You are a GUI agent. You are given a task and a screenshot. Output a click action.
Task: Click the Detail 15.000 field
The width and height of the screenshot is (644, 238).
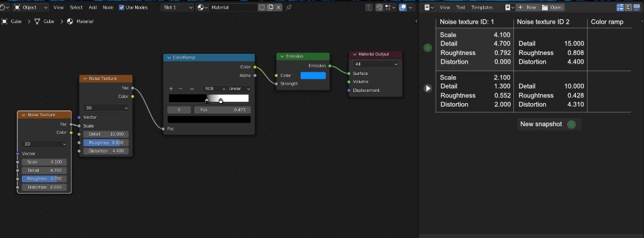coord(106,134)
